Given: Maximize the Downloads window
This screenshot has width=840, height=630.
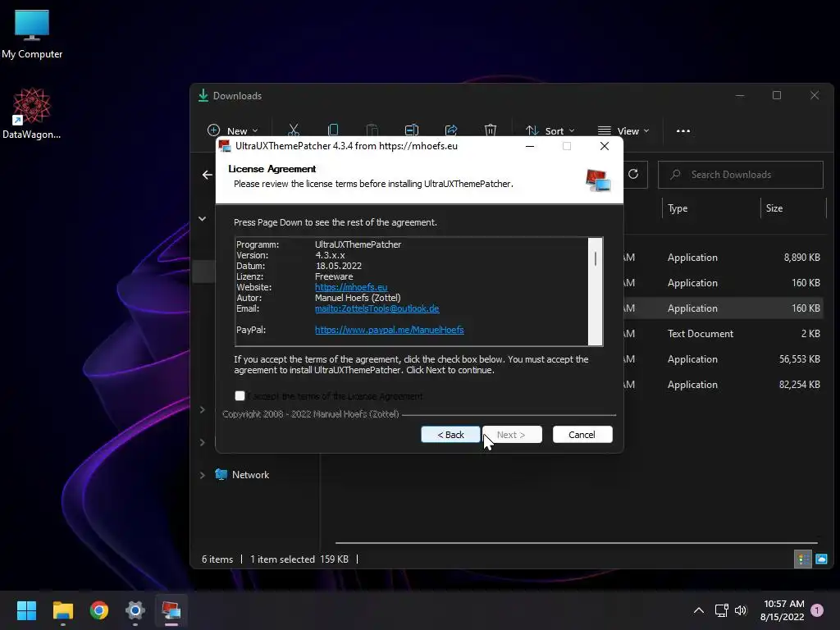Looking at the screenshot, I should pyautogui.click(x=777, y=95).
